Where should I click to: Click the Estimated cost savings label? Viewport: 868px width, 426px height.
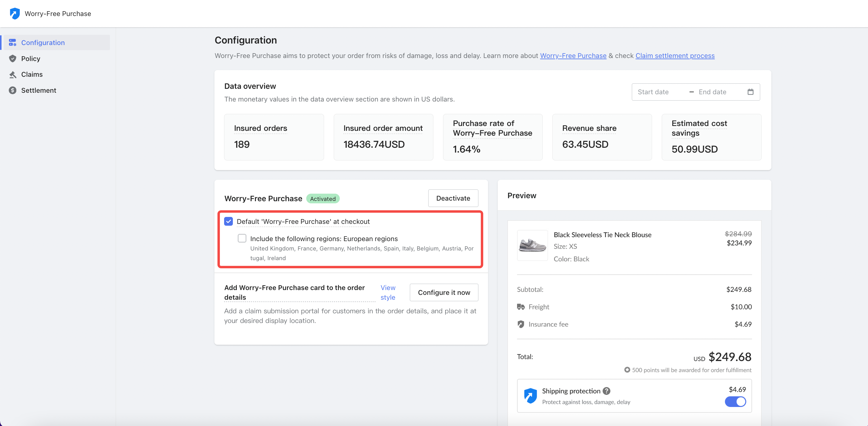[x=699, y=128]
